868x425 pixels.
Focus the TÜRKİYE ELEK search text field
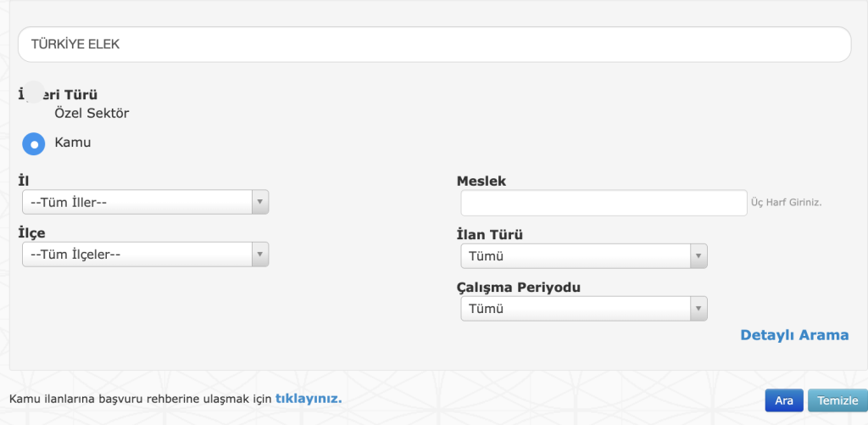(x=435, y=44)
